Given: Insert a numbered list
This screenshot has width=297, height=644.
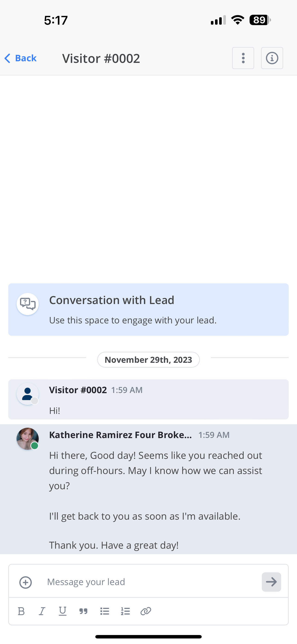Looking at the screenshot, I should point(125,611).
